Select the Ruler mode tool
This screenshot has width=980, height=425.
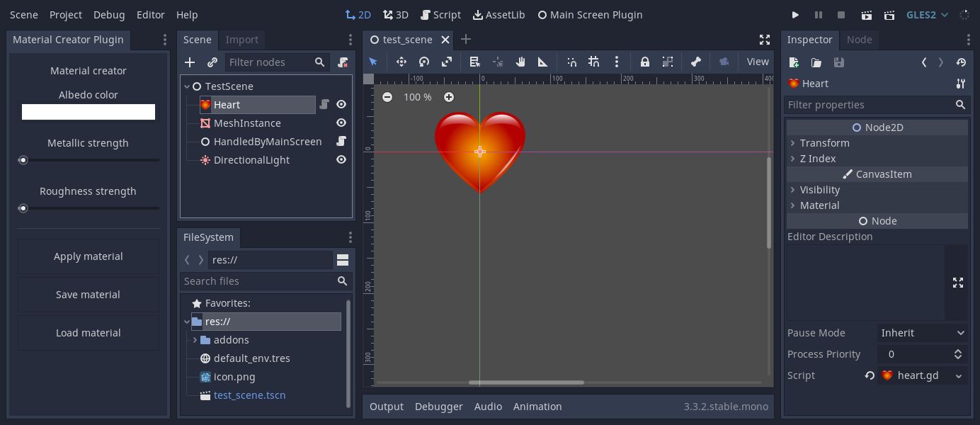click(x=543, y=62)
